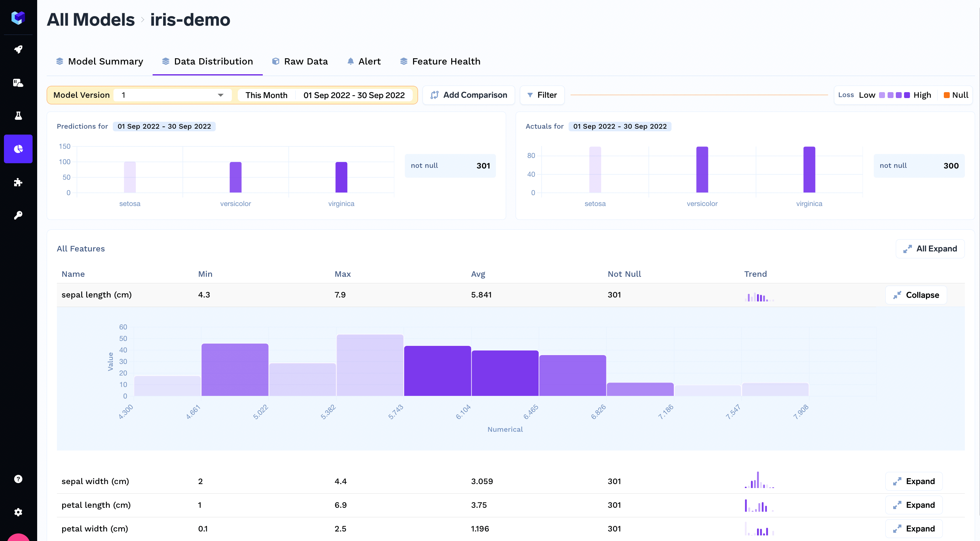Click the orange Null legend swatch

pyautogui.click(x=946, y=95)
